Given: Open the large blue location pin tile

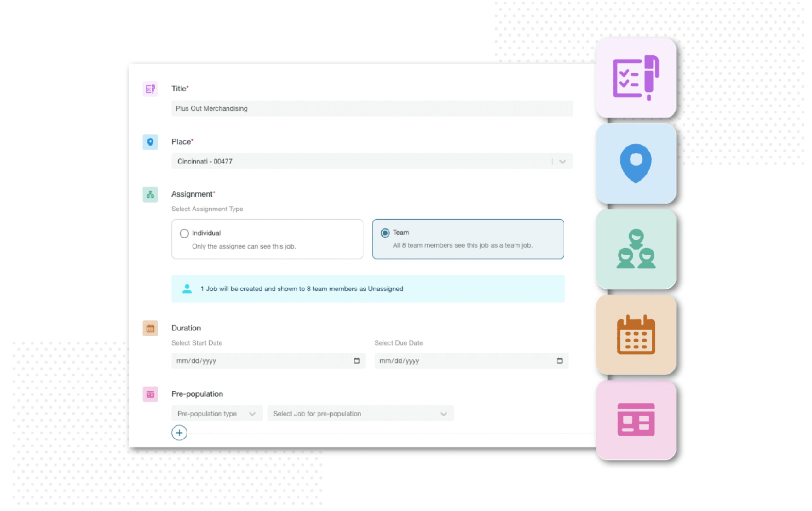Looking at the screenshot, I should point(636,163).
